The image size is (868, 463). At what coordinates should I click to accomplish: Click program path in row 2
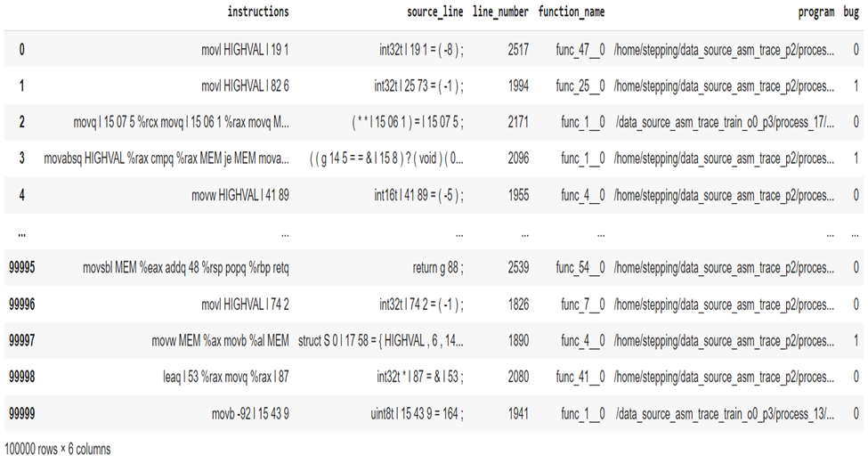(725, 122)
